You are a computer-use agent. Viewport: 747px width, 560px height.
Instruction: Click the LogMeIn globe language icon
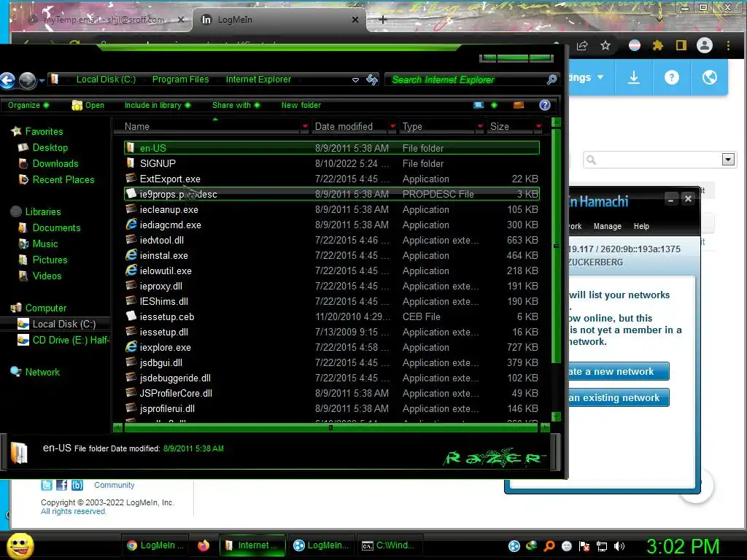pos(709,77)
